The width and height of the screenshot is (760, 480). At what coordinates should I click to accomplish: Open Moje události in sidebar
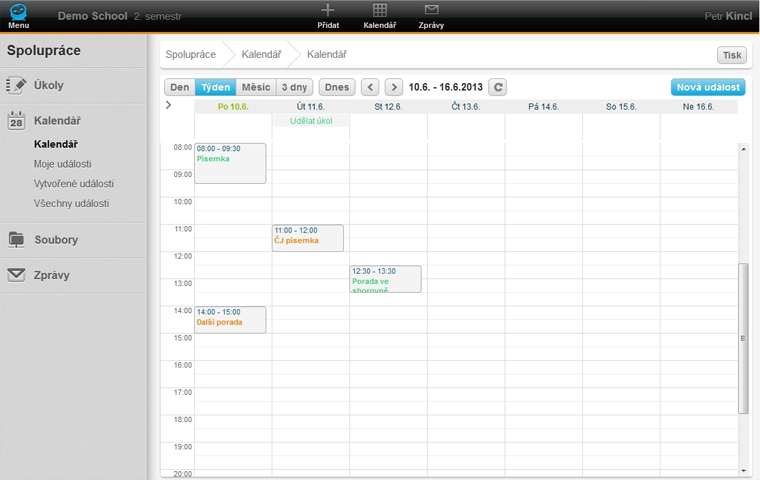pos(63,164)
